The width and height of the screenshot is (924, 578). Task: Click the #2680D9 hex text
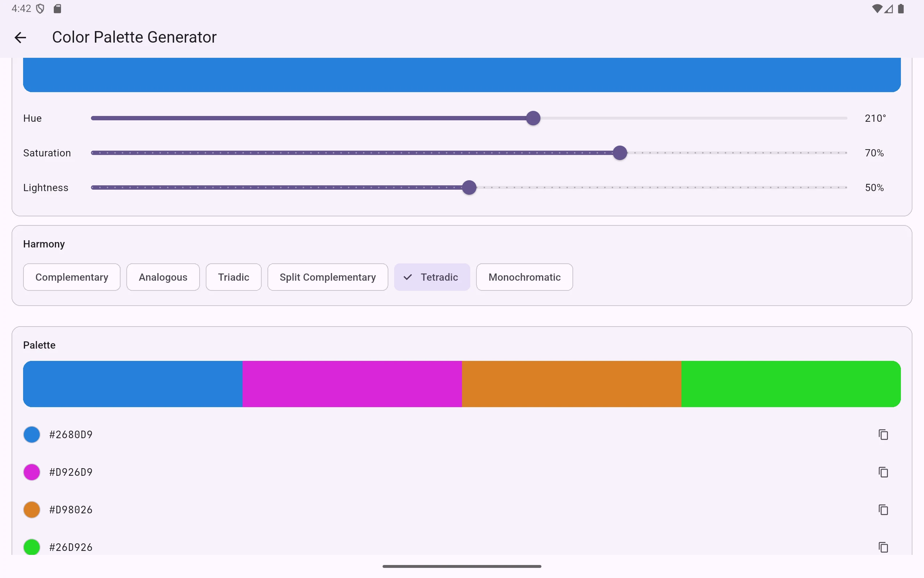pos(71,435)
